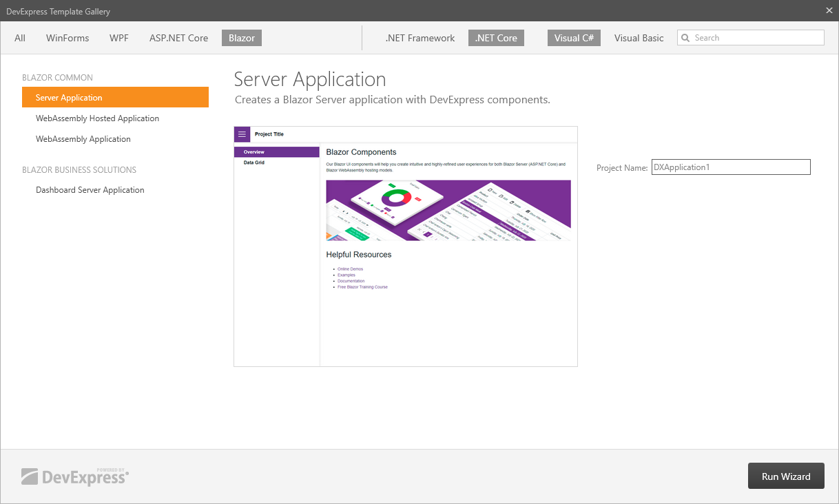Select the Blazor platform tab
The width and height of the screenshot is (839, 504).
(242, 38)
